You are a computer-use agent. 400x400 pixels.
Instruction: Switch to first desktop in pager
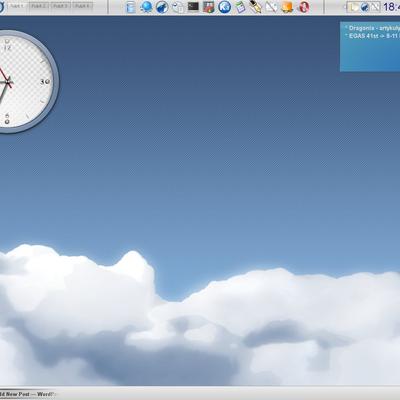(18, 6)
